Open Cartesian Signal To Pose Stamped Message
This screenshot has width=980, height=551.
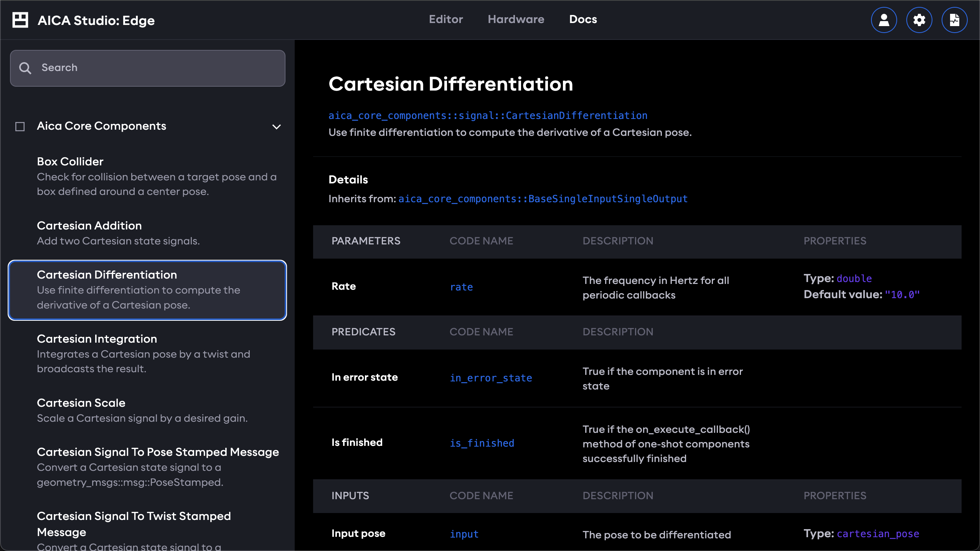[147, 467]
